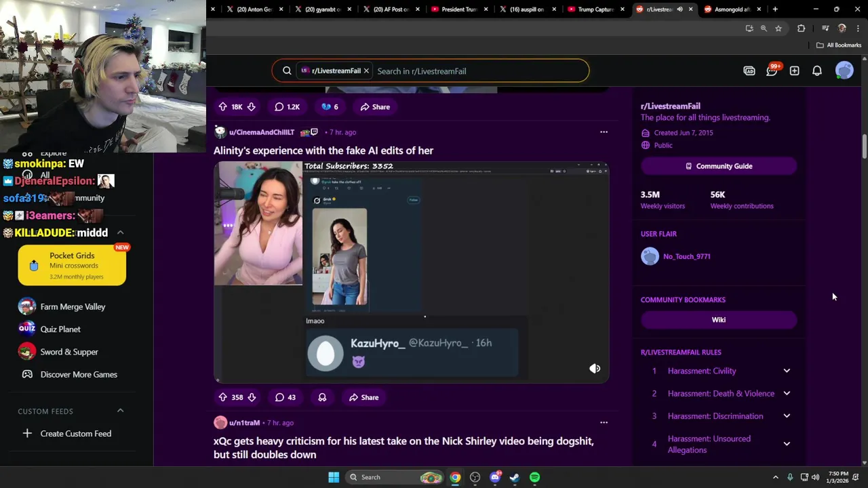868x488 pixels.
Task: Click the Reddit search magnifier icon
Action: [287, 70]
